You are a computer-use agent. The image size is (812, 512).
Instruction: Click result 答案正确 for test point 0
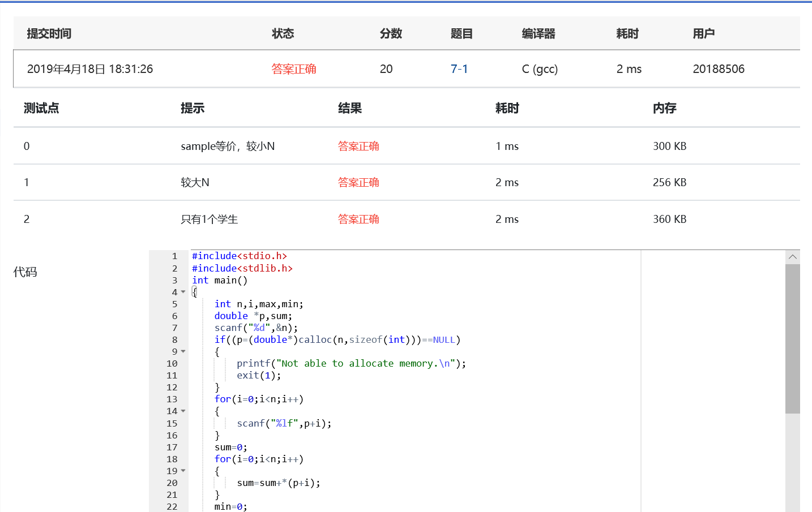(x=358, y=146)
